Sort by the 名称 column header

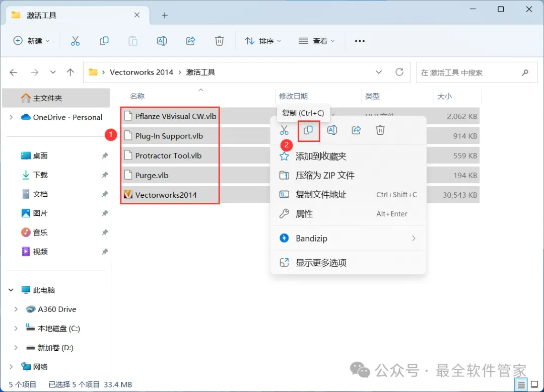138,96
